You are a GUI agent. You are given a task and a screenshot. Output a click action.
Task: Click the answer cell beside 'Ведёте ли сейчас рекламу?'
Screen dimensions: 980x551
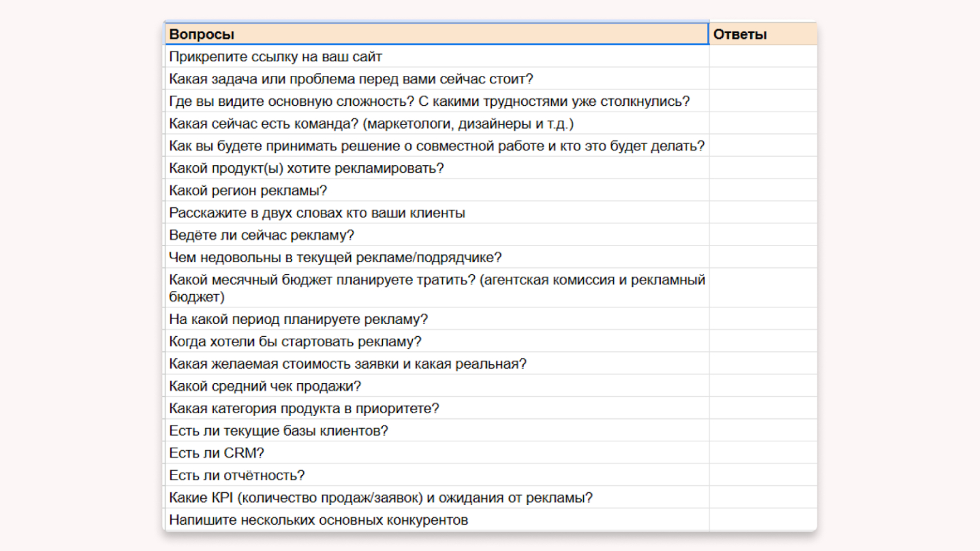(762, 235)
